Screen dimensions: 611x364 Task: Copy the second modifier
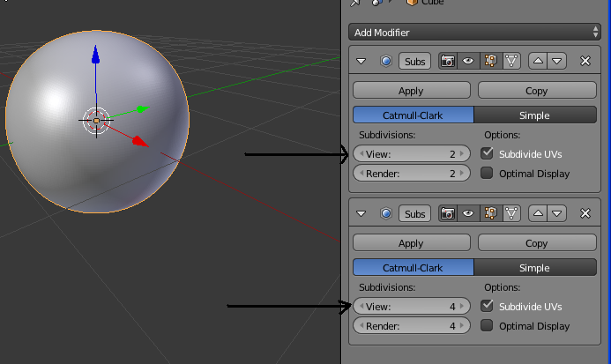click(537, 242)
